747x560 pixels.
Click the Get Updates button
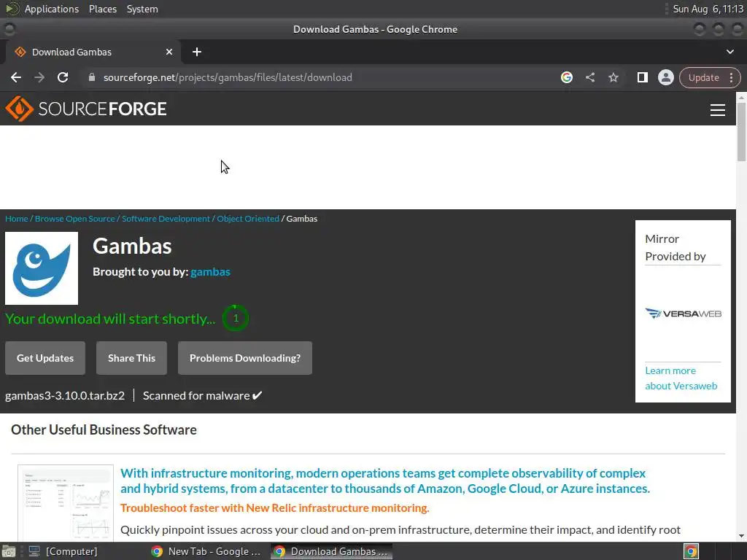click(x=45, y=358)
